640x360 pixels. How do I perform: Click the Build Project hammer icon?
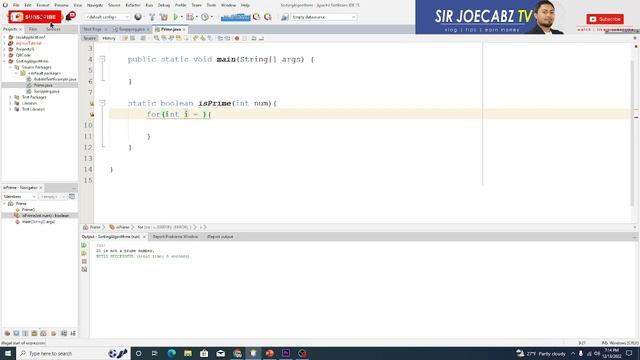pos(152,17)
